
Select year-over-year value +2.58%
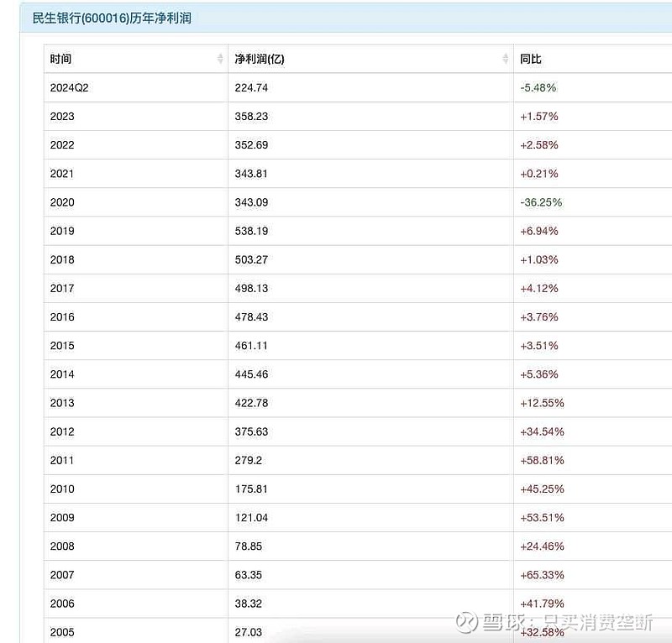(x=539, y=145)
